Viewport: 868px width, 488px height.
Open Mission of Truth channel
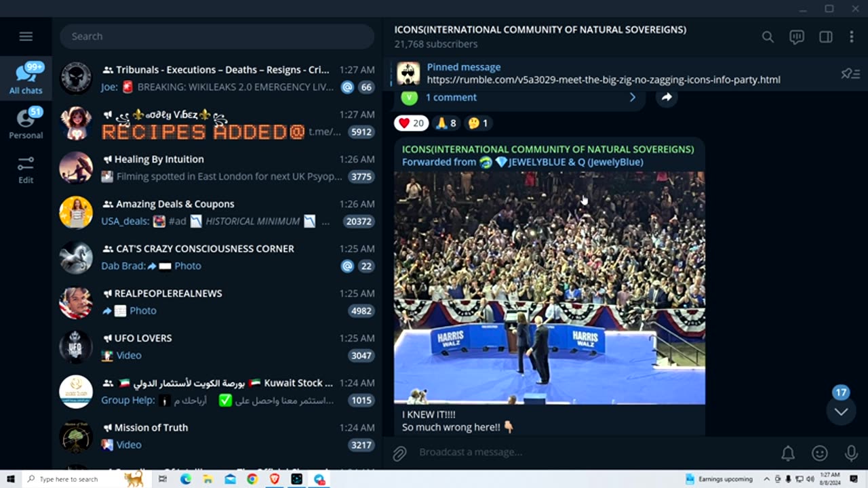point(217,436)
